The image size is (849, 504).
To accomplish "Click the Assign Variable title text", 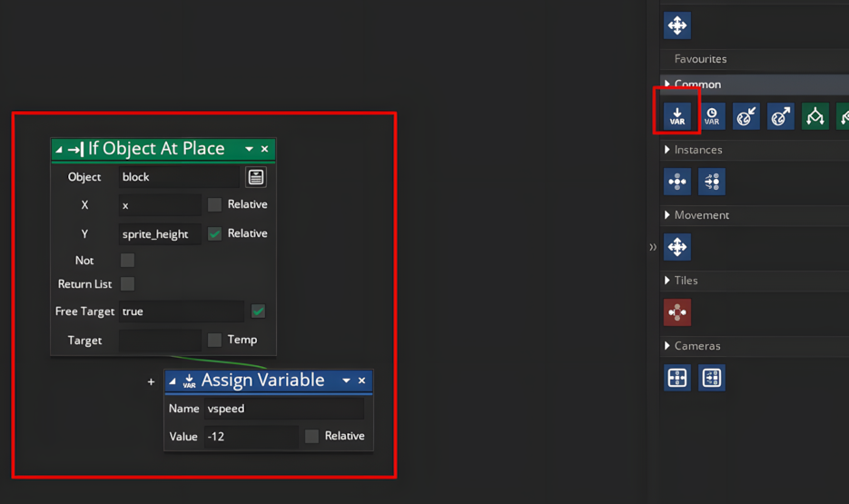I will tap(263, 380).
